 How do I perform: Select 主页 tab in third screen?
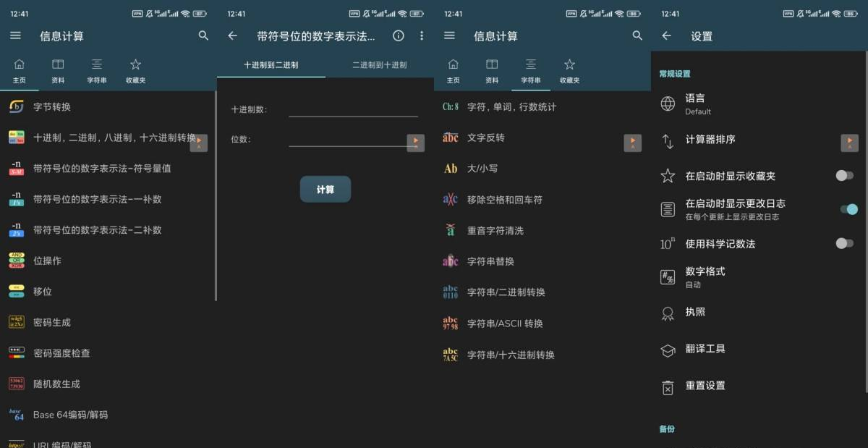click(x=454, y=71)
